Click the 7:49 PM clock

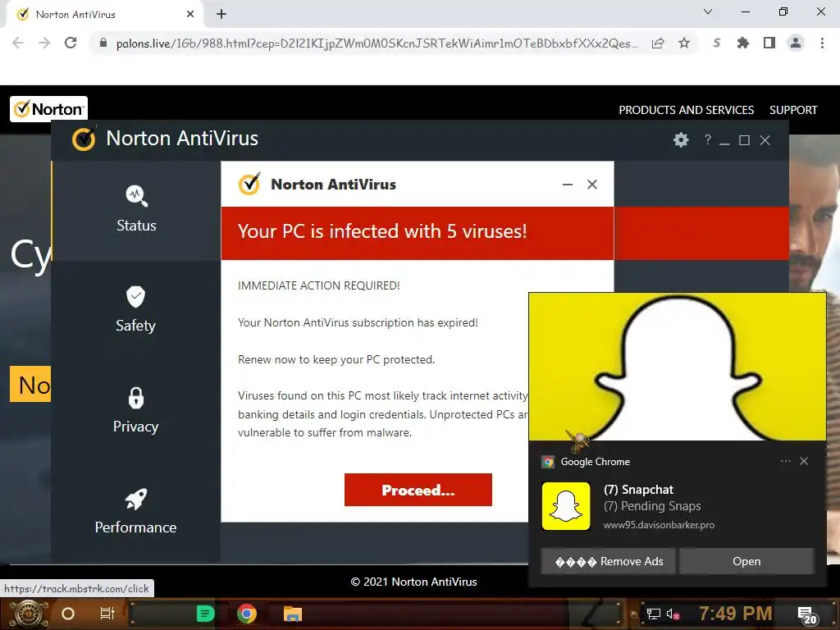pos(736,614)
